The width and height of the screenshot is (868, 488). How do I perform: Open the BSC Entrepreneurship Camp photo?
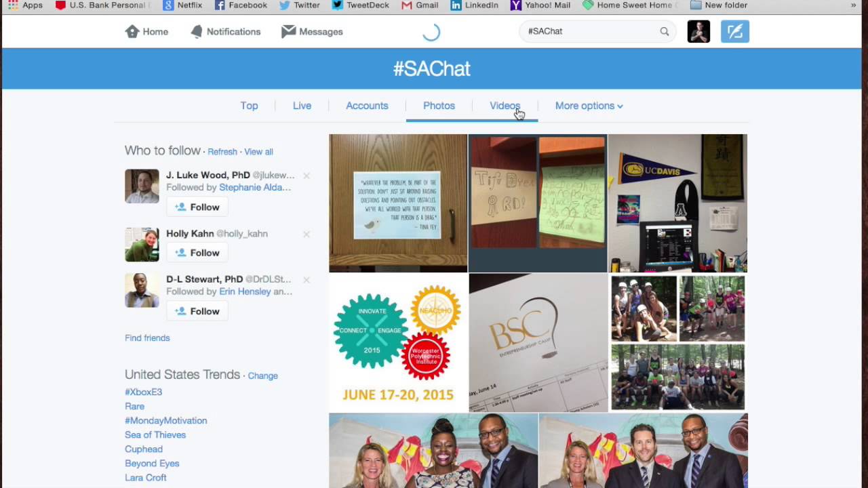pos(538,343)
